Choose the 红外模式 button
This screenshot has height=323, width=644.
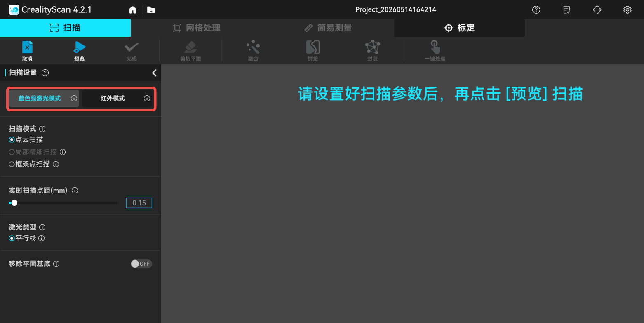pos(117,99)
